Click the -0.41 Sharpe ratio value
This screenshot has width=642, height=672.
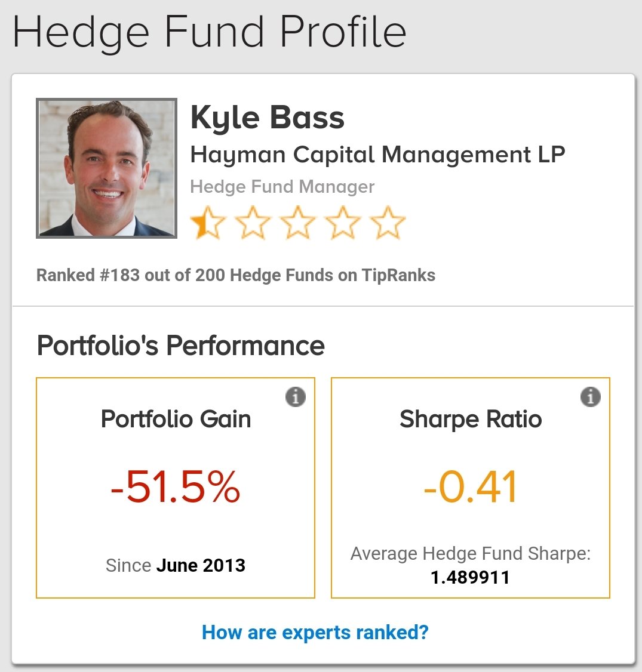tap(470, 488)
